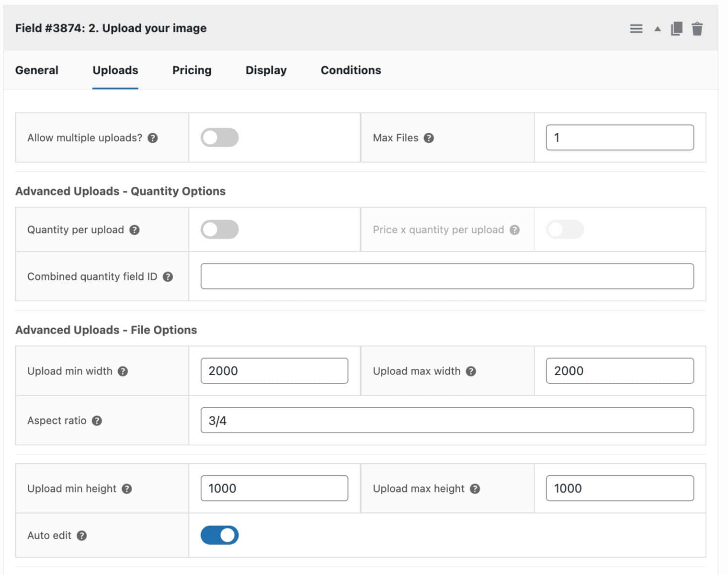Screen dimensions: 728x575
Task: View help for Combined quantity field ID
Action: pos(167,276)
